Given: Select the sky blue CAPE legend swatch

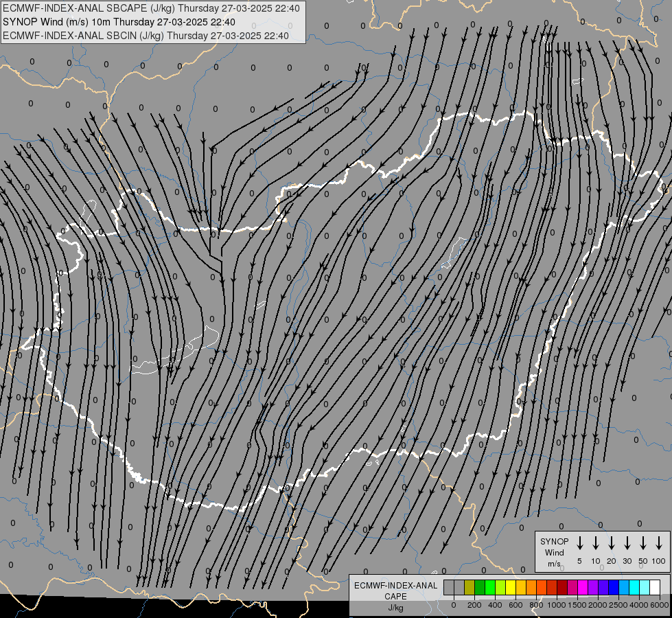Looking at the screenshot, I should pos(623,587).
